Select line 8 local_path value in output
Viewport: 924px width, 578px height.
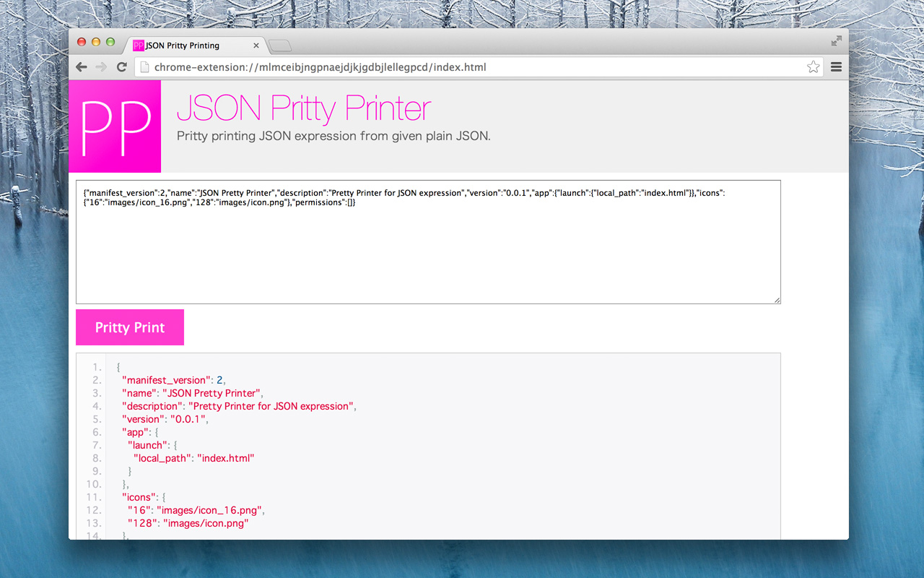226,457
